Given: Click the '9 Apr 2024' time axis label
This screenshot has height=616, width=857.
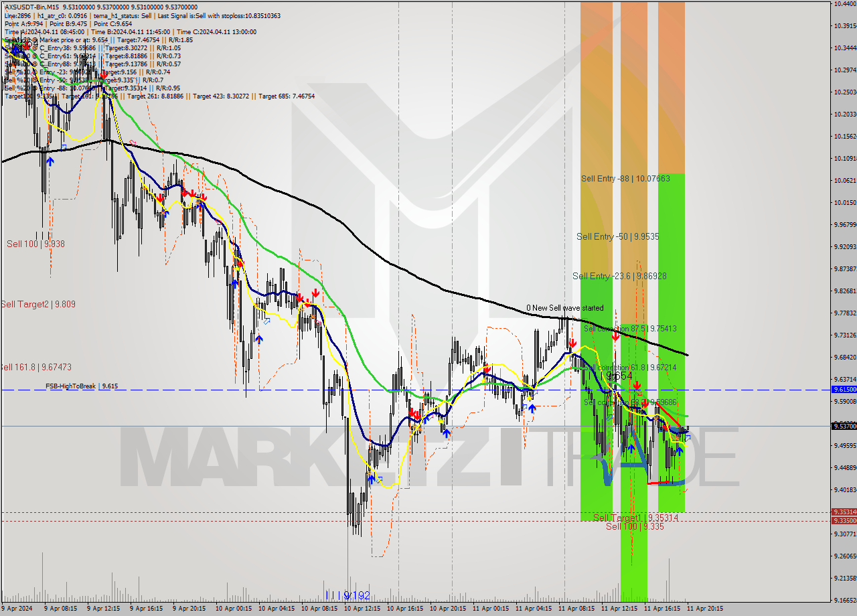Looking at the screenshot, I should click(x=17, y=609).
